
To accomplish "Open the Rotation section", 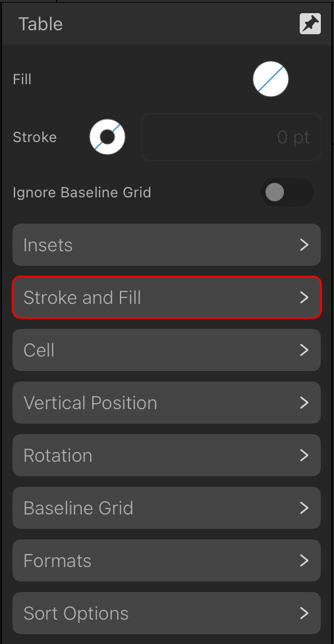I will pyautogui.click(x=167, y=455).
